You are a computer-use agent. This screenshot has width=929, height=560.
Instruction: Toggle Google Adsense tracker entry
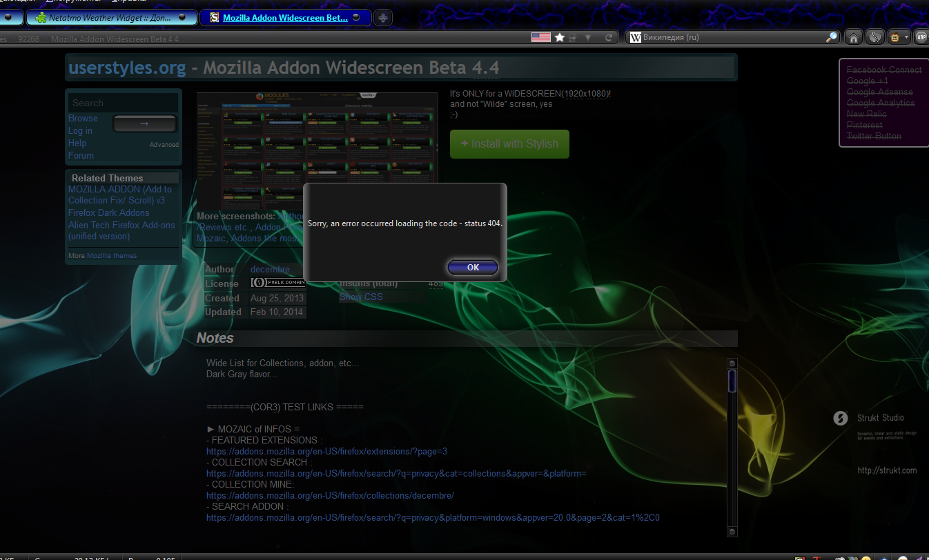point(880,92)
